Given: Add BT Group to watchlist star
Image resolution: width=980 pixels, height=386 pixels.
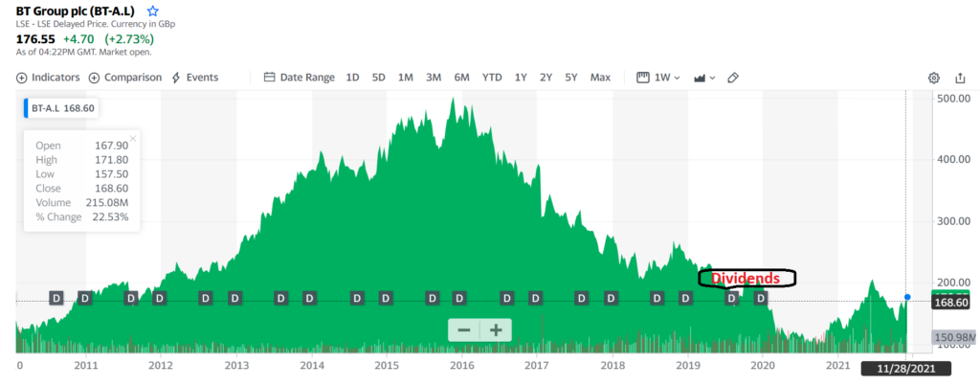Looking at the screenshot, I should (x=152, y=11).
